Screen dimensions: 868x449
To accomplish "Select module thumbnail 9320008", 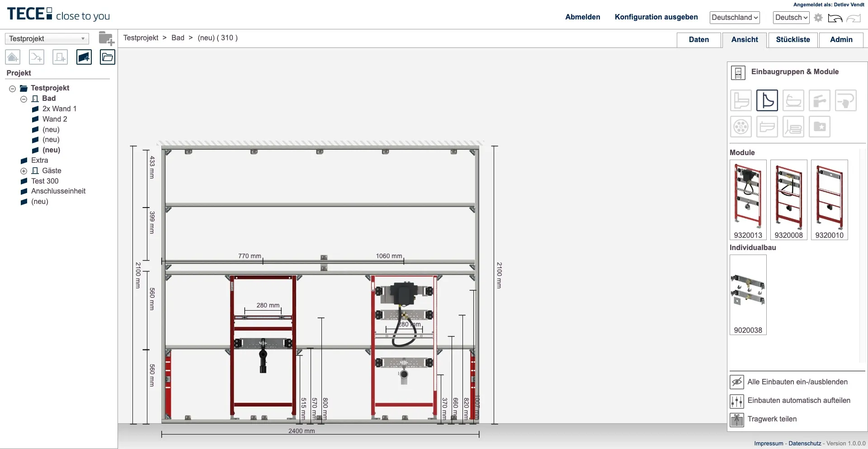I will coord(788,199).
